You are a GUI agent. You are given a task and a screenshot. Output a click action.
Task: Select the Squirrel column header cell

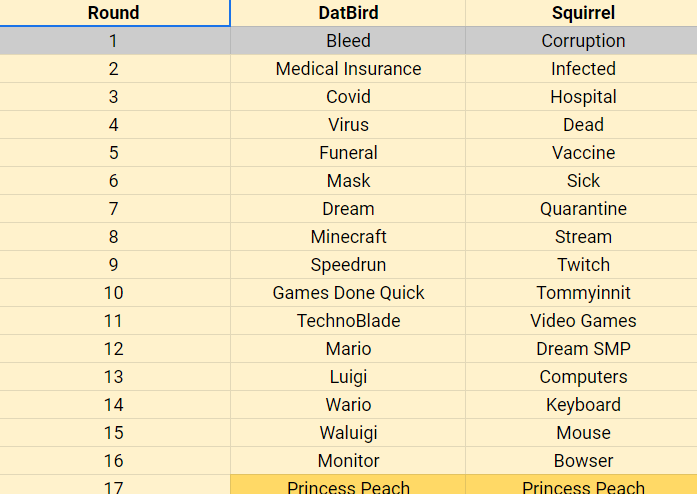pyautogui.click(x=581, y=13)
